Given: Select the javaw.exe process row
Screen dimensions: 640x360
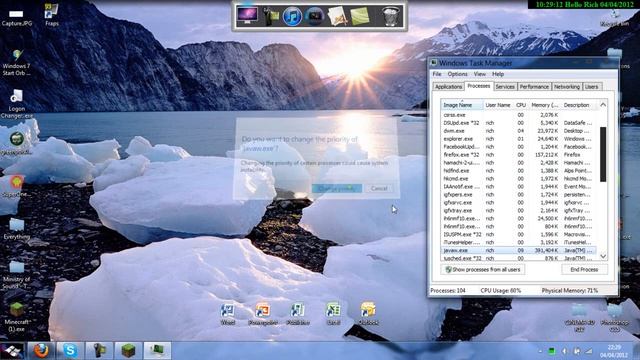Looking at the screenshot, I should (518, 250).
